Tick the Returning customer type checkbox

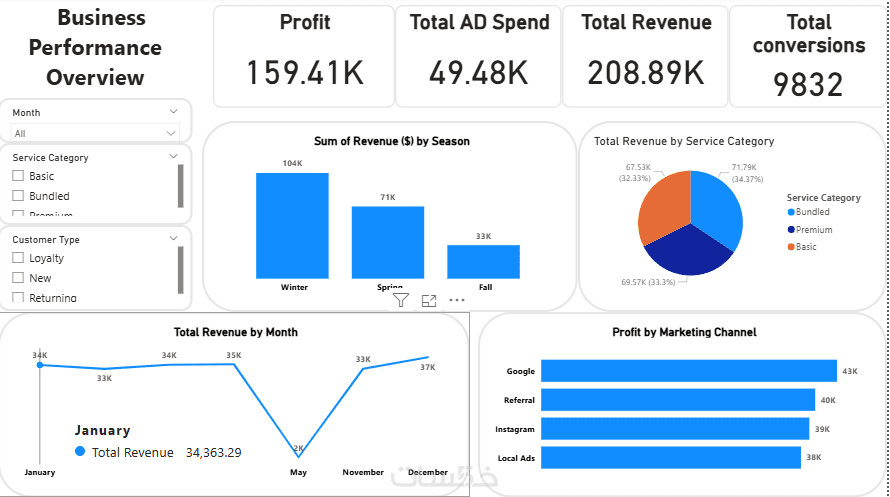pos(18,297)
